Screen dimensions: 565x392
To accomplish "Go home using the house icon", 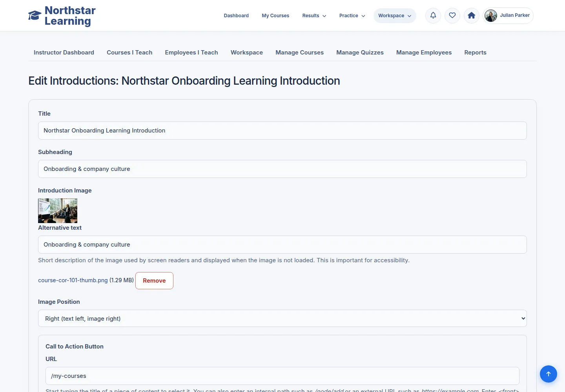I will (472, 16).
